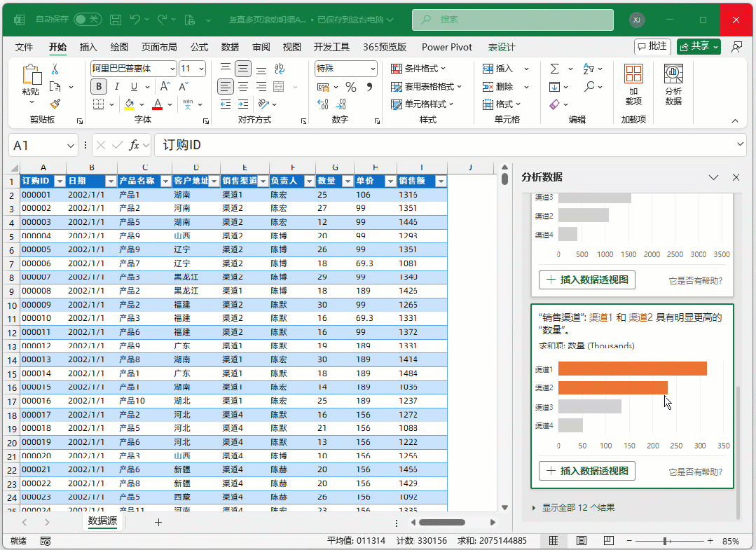Screen dimensions: 756x550
Task: Toggle middle align button
Action: tap(244, 69)
